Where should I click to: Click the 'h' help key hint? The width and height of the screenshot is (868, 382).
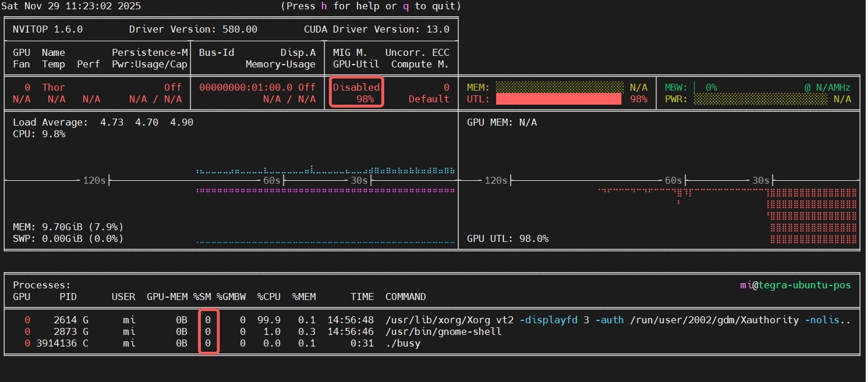pyautogui.click(x=324, y=6)
